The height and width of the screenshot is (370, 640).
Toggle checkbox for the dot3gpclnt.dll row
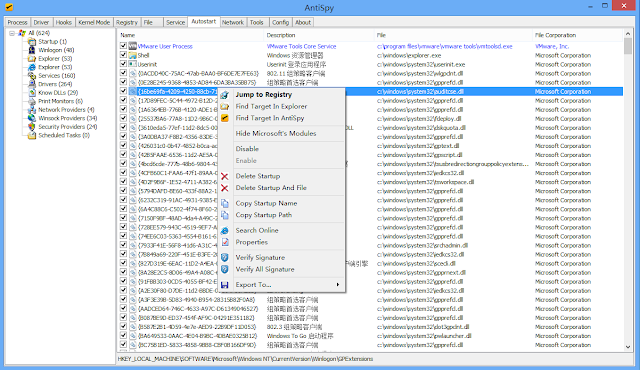[x=123, y=326]
